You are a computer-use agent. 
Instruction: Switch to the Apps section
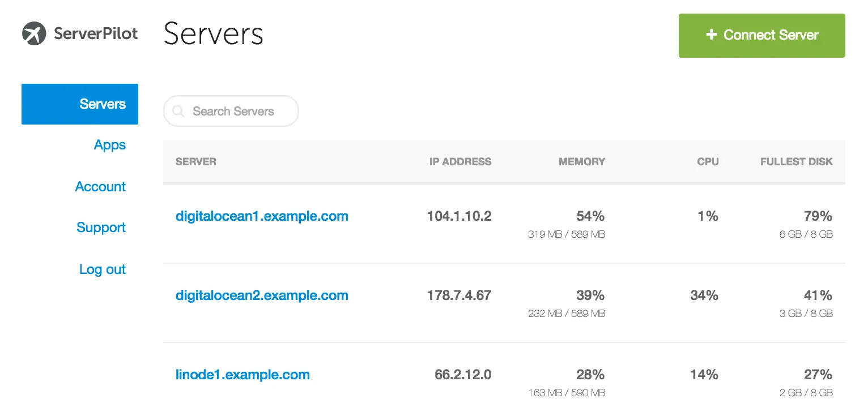109,145
